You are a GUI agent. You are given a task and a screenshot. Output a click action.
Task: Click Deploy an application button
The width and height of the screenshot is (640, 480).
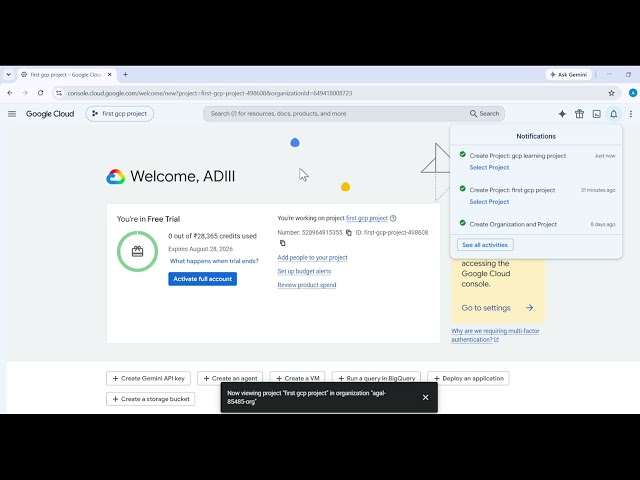[468, 378]
